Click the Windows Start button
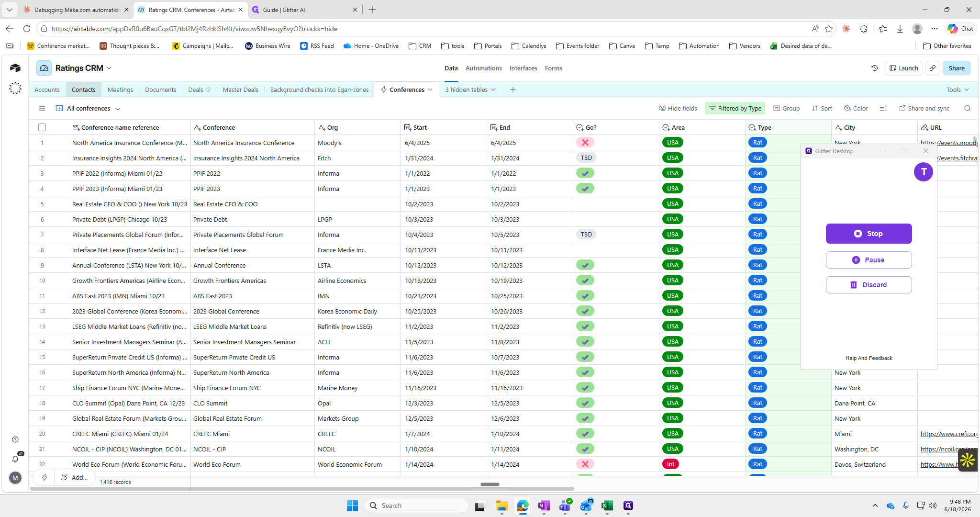This screenshot has height=517, width=980. click(352, 506)
